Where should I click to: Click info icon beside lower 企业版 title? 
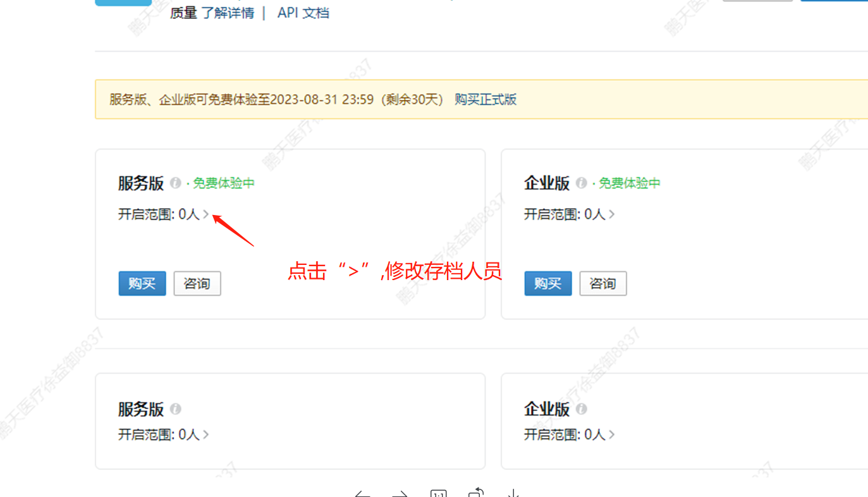(582, 409)
